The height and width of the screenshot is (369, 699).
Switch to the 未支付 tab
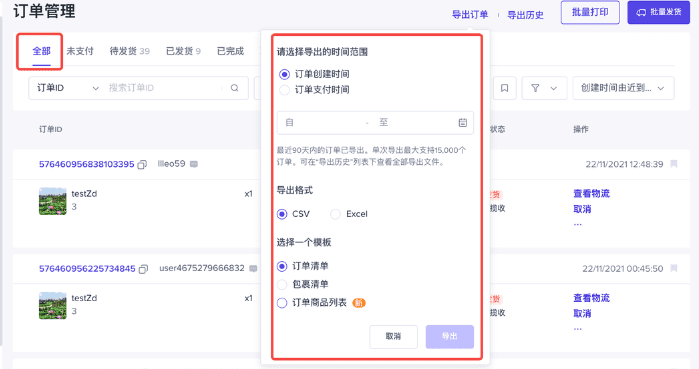(80, 51)
